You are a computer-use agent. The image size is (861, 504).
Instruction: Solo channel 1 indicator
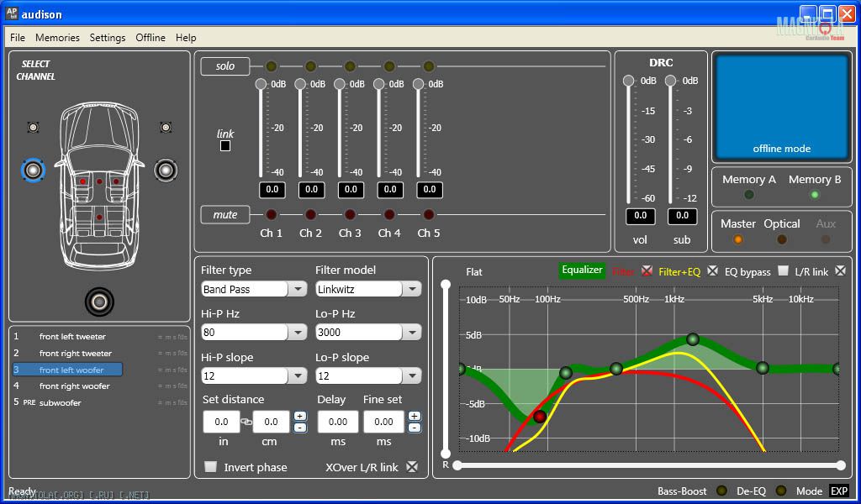272,66
